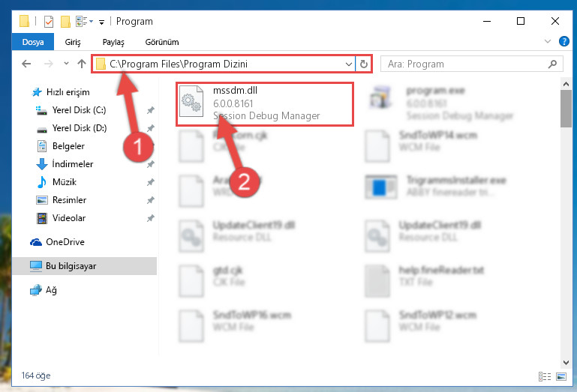This screenshot has width=577, height=392.
Task: Select the help.fineReader.txt file
Action: [x=424, y=280]
